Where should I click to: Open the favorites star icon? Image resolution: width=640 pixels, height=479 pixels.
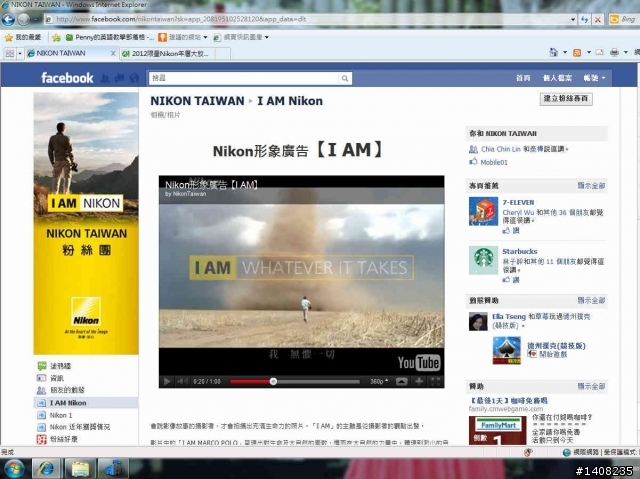pos(9,38)
